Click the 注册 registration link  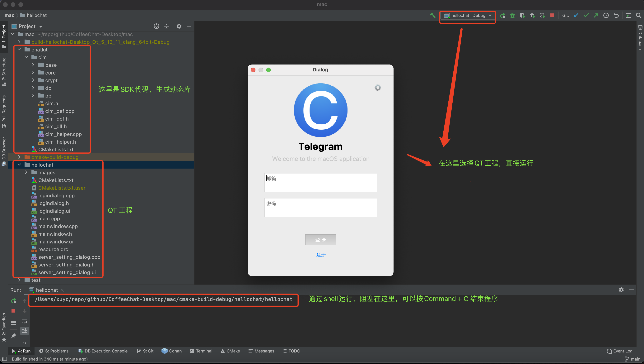click(320, 255)
